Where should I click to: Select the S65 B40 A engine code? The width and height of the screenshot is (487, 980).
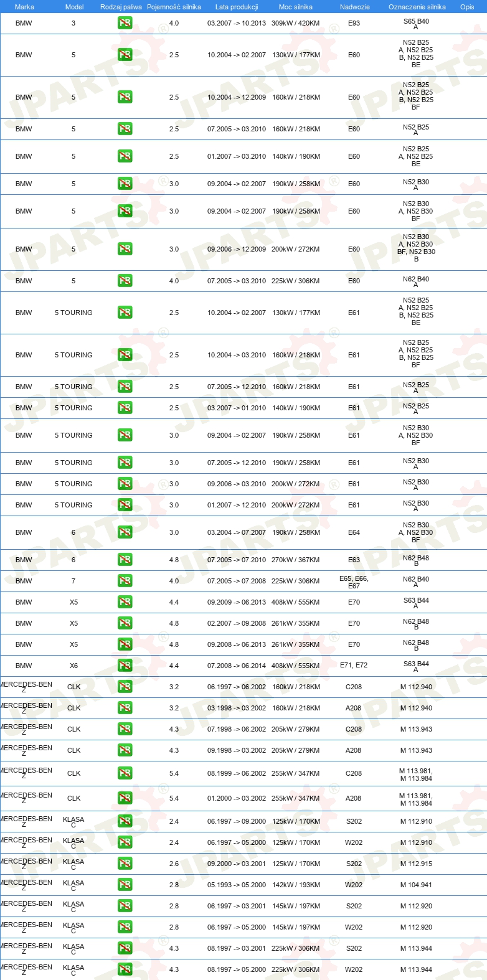click(416, 24)
